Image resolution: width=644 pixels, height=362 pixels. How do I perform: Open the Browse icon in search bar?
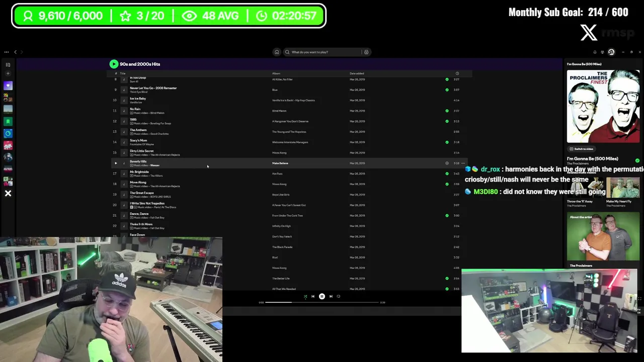(366, 52)
